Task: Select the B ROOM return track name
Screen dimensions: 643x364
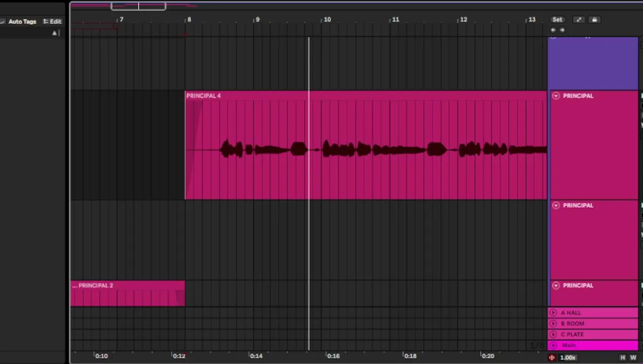Action: click(x=572, y=324)
